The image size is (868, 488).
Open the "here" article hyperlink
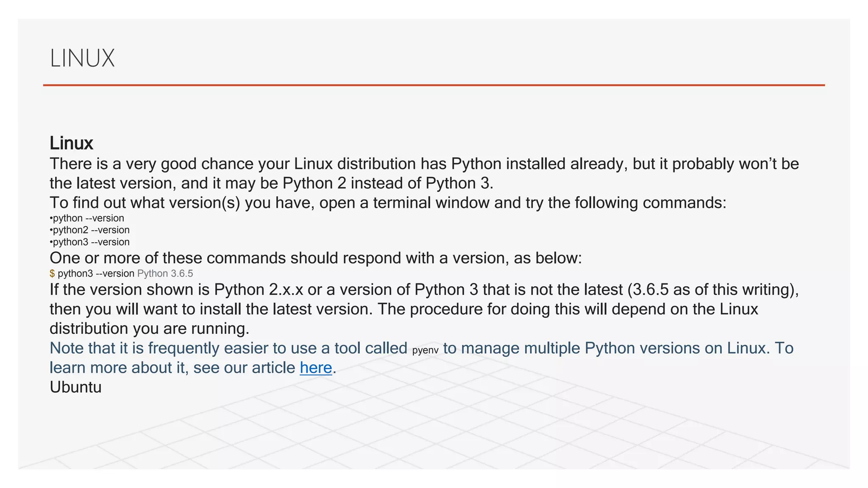tap(316, 368)
